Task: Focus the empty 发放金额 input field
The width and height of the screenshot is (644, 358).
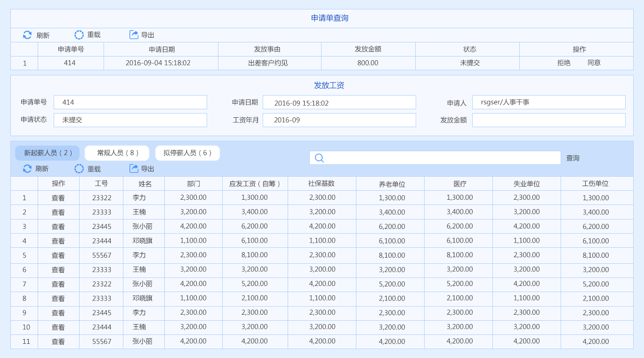Action: (548, 120)
